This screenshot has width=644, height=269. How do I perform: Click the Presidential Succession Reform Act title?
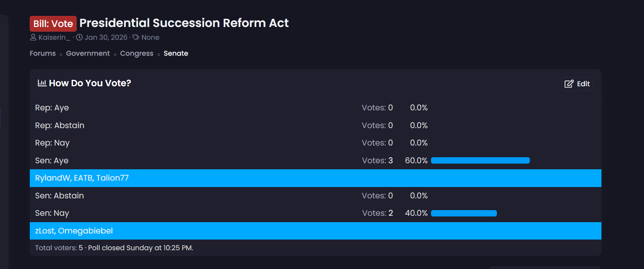point(184,23)
